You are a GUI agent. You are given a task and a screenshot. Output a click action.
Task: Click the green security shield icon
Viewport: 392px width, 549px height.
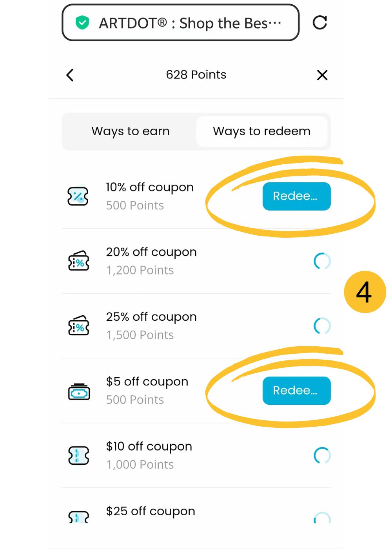[x=82, y=23]
